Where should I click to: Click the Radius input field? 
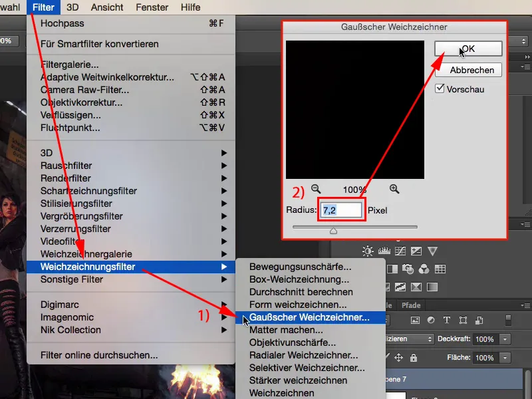coord(341,210)
